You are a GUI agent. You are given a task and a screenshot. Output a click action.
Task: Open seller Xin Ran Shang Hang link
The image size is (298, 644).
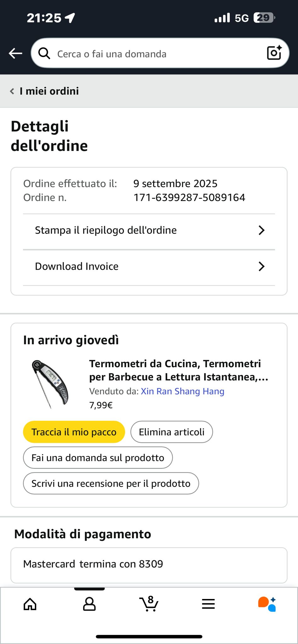click(183, 391)
